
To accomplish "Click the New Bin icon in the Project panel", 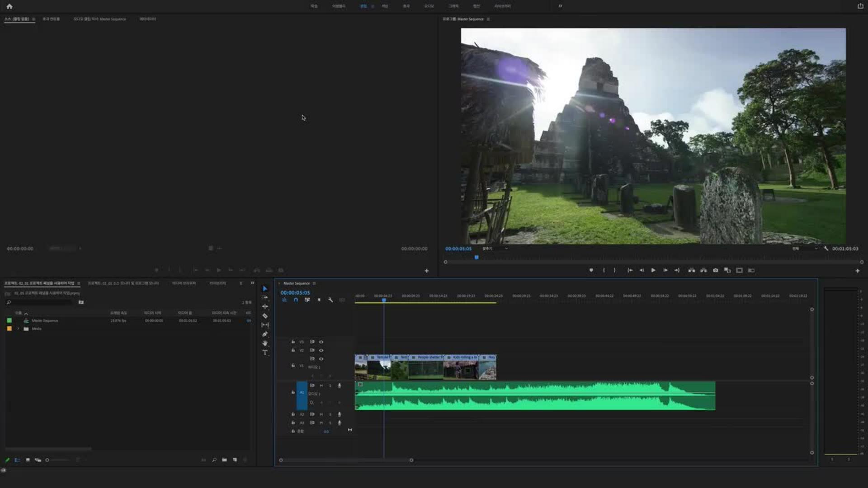I will pyautogui.click(x=224, y=460).
